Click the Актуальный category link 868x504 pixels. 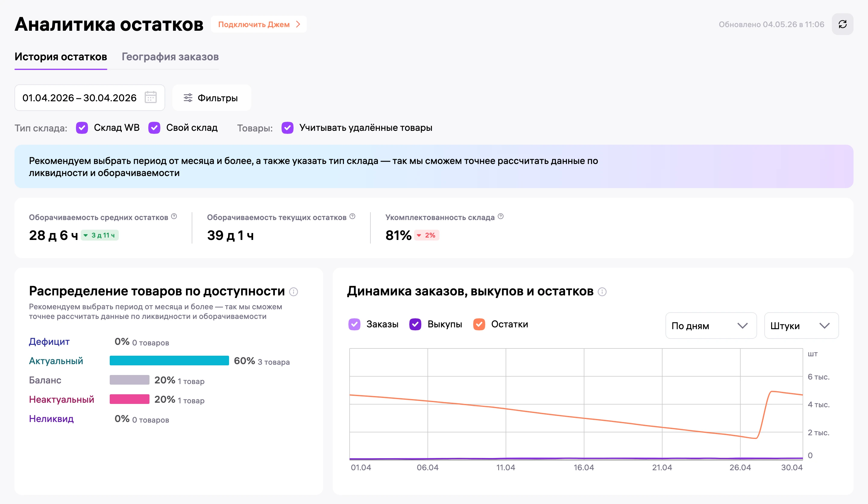[x=56, y=361]
